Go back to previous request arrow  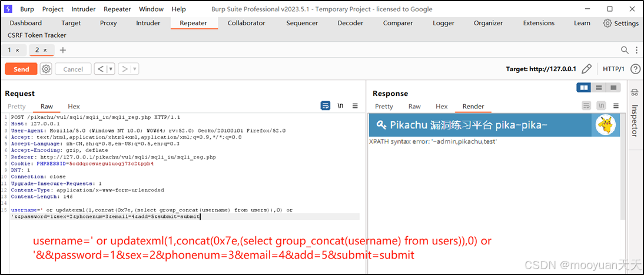pyautogui.click(x=100, y=69)
